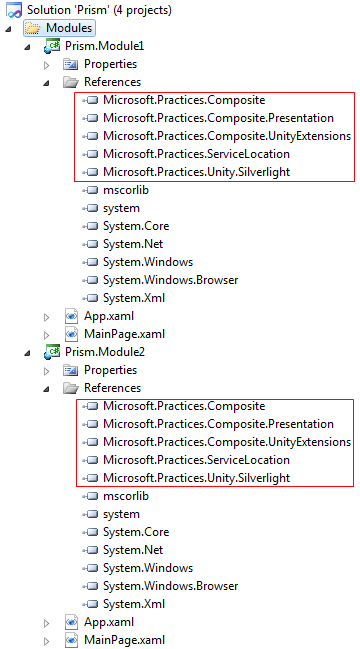Collapse the Prism.Module1 project node
Viewport: 360px width, 649px height.
27,47
